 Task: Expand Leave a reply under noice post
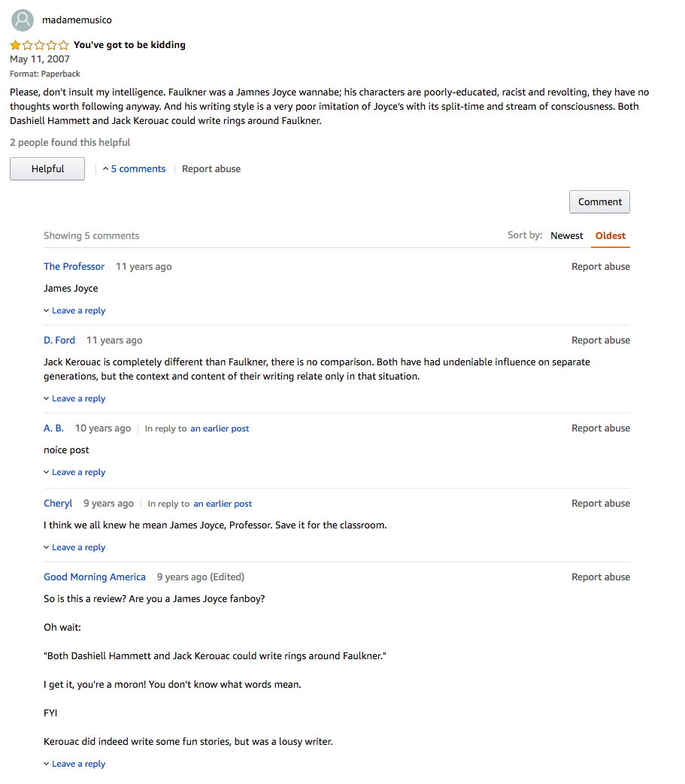pyautogui.click(x=74, y=472)
